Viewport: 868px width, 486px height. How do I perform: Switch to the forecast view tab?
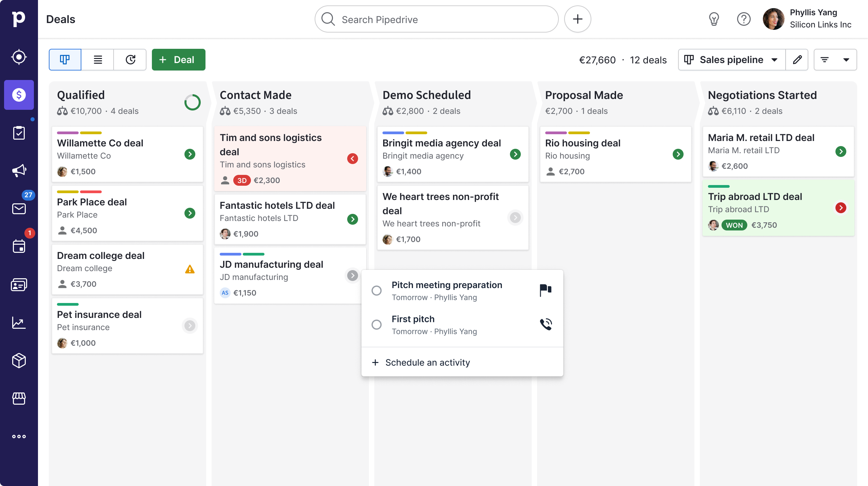[130, 60]
